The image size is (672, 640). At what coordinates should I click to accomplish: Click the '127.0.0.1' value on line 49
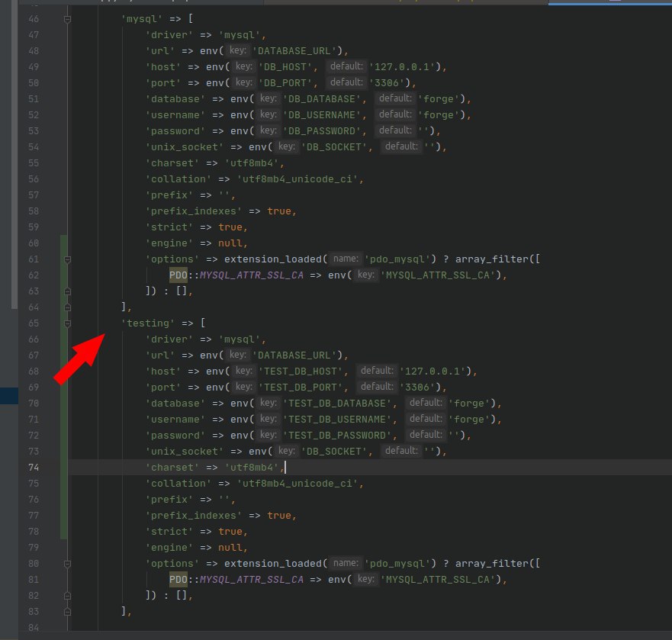401,67
